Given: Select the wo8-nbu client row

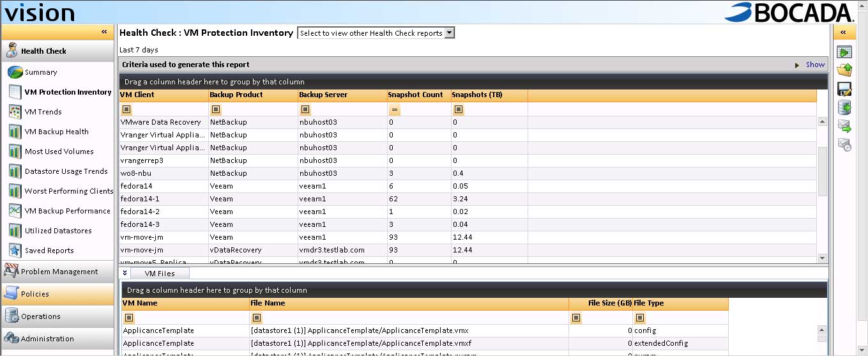Looking at the screenshot, I should pyautogui.click(x=468, y=173).
